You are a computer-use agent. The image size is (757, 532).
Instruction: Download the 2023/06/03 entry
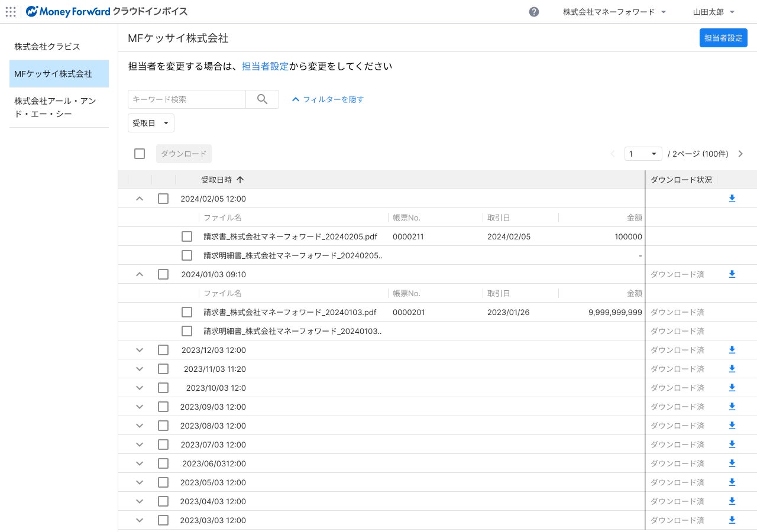click(x=732, y=463)
